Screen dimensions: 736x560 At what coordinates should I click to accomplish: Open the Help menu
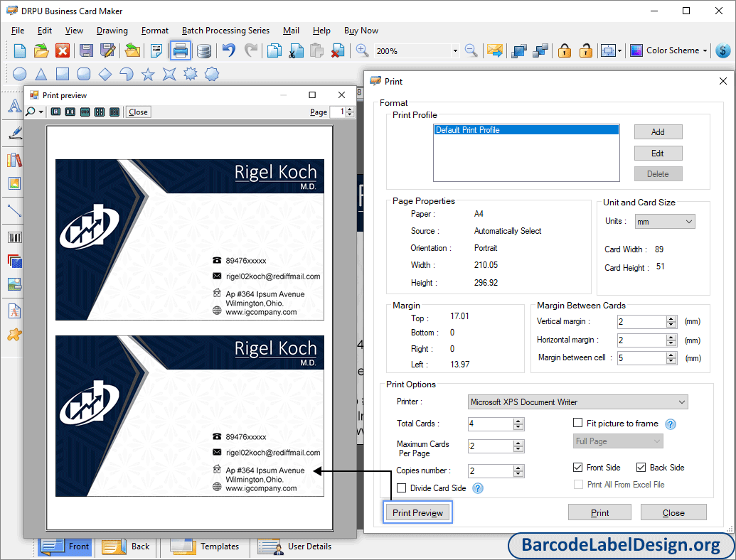point(321,31)
